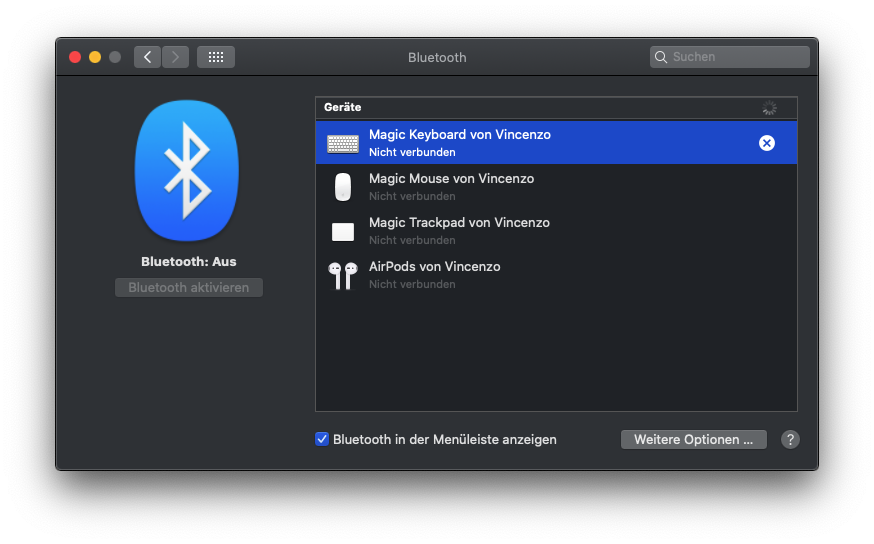874x544 pixels.
Task: Click the search magnifier icon
Action: pos(661,57)
